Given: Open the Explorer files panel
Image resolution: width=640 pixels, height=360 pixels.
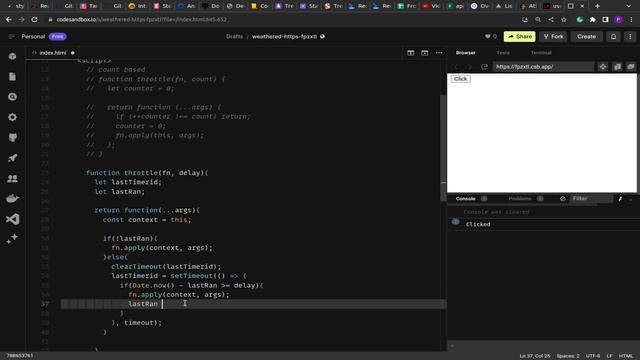Looking at the screenshot, I should tap(12, 77).
